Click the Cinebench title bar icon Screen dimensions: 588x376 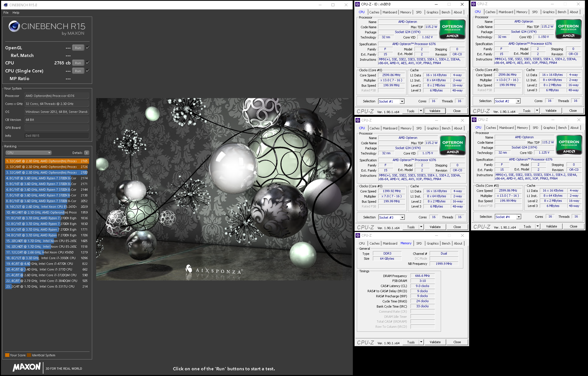6,5
